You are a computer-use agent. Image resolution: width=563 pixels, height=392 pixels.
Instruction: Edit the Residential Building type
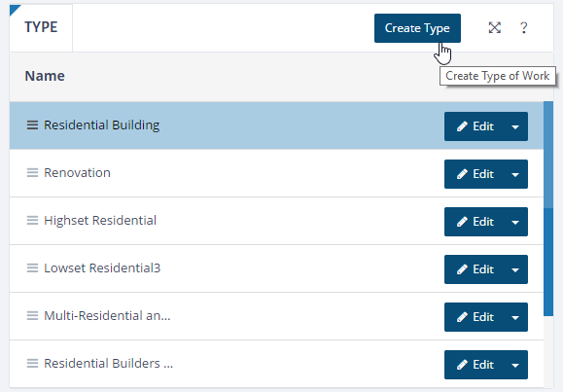point(474,126)
